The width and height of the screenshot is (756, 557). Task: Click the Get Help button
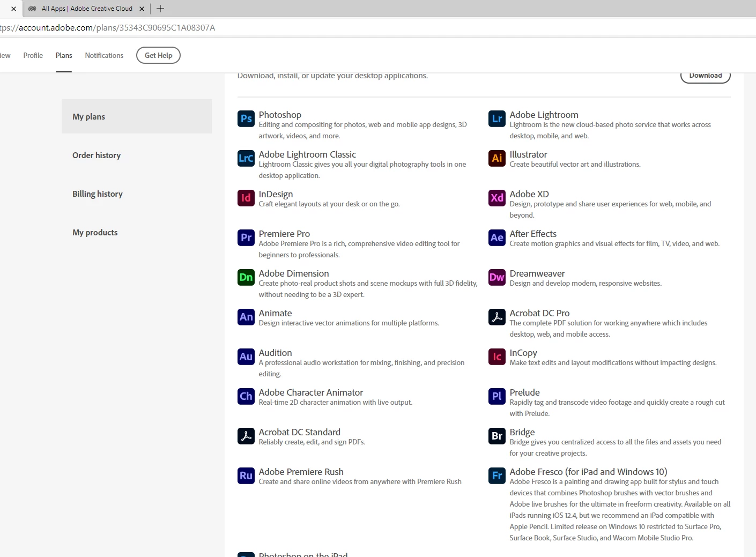pos(158,55)
